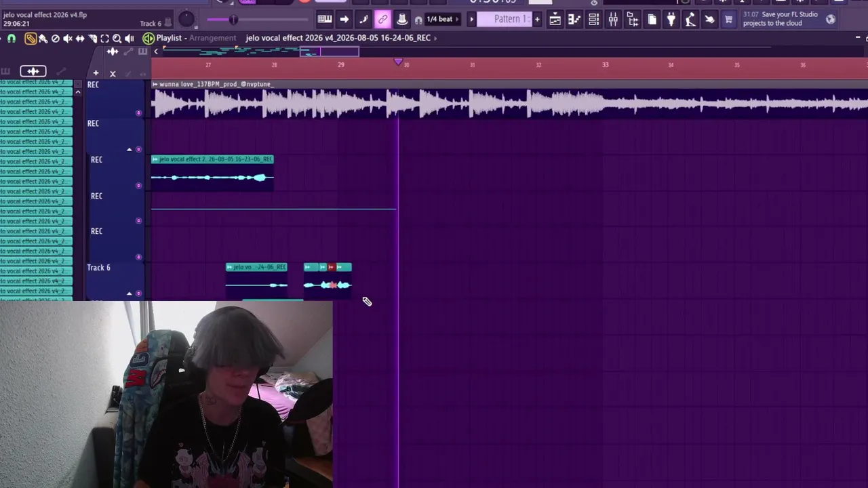Viewport: 868px width, 488px height.
Task: Open the Playlist options menu icon
Action: pos(148,38)
